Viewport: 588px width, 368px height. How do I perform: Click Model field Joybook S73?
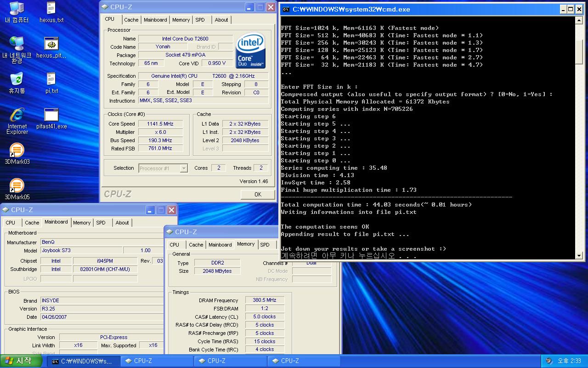[x=81, y=250]
